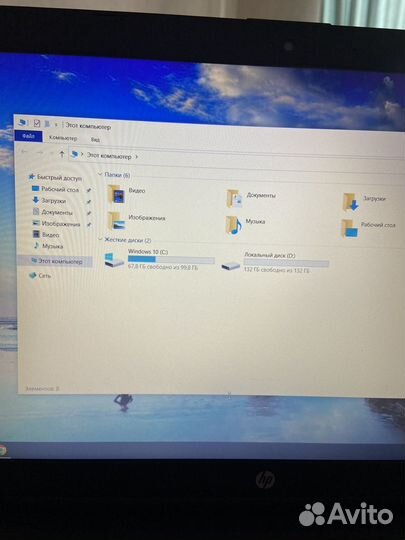Select the Музыка folder icon
Image resolution: width=405 pixels, height=540 pixels.
pyautogui.click(x=233, y=225)
